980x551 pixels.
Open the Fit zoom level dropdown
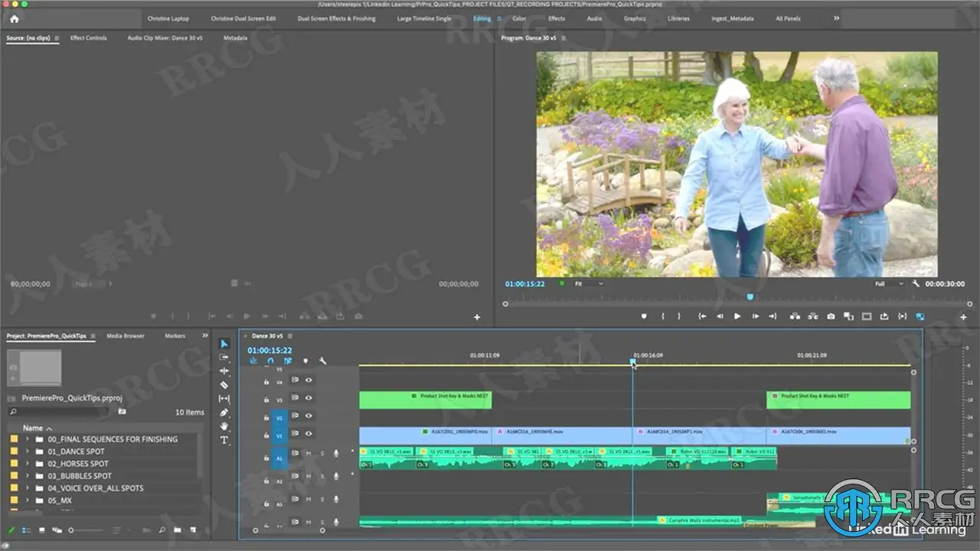(589, 284)
